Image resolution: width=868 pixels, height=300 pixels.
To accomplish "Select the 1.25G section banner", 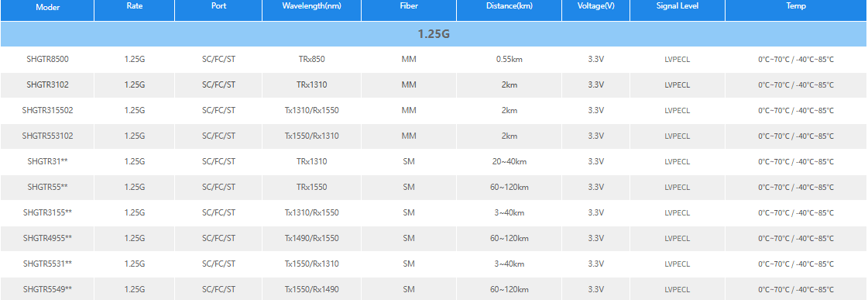I will (x=434, y=34).
